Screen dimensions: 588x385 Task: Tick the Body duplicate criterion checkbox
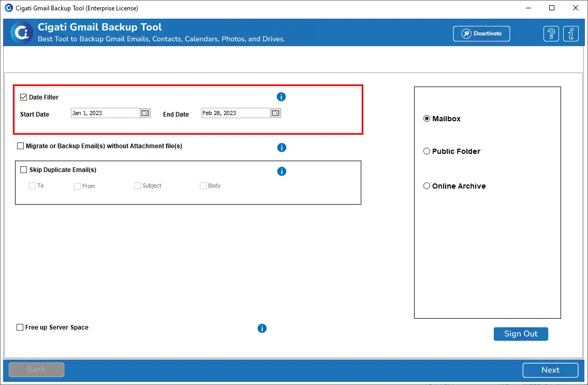203,186
